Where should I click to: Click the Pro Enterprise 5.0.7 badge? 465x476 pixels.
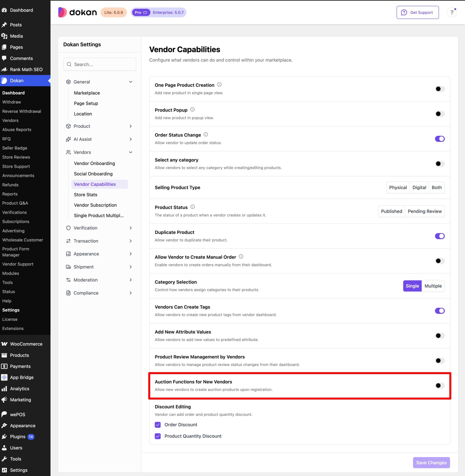(x=159, y=12)
